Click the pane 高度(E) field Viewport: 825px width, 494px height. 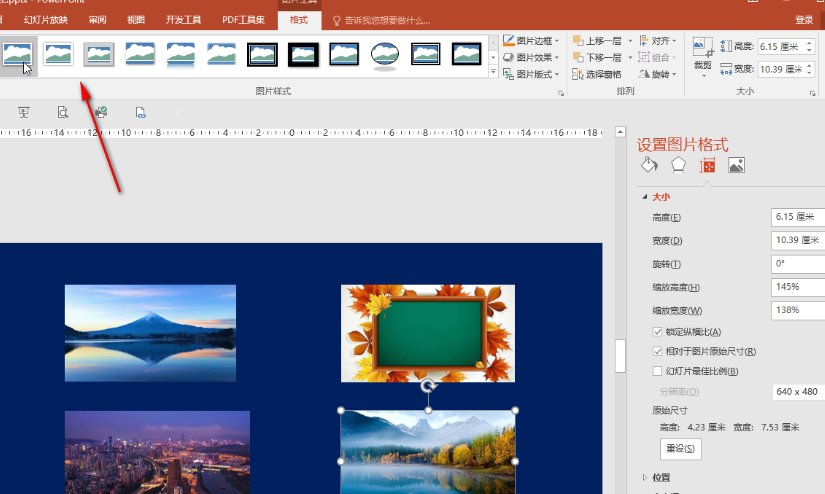point(798,217)
